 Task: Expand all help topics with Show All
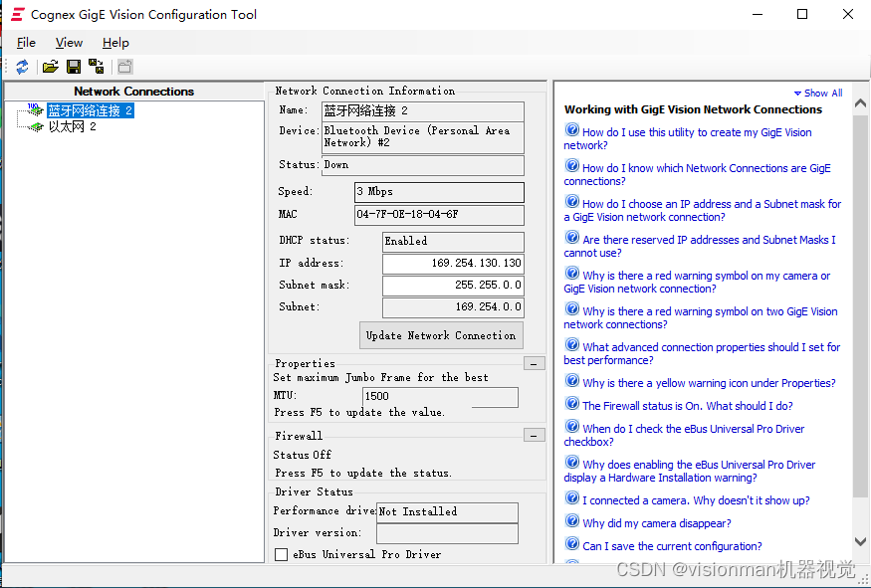click(x=818, y=94)
